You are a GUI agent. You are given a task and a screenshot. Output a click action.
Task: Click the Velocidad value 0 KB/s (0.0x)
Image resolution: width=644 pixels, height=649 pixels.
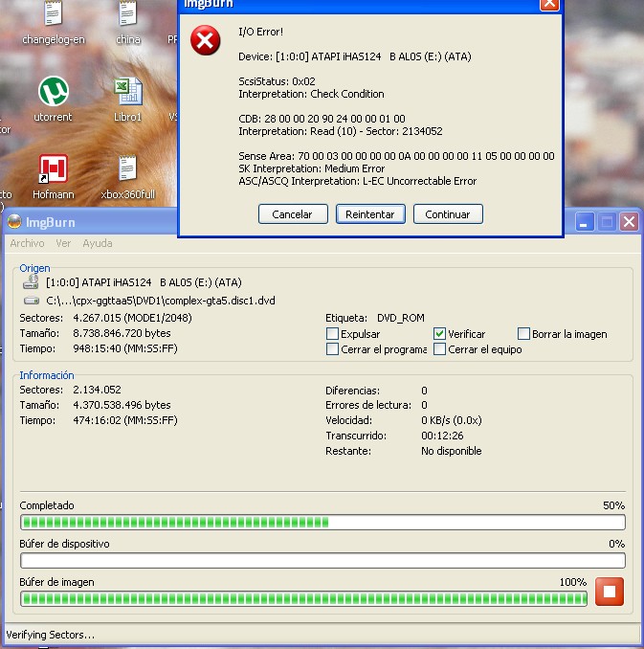(x=451, y=420)
